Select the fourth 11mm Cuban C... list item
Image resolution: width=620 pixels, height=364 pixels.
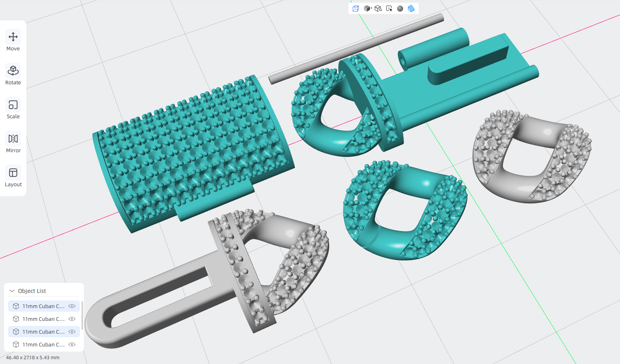pyautogui.click(x=44, y=344)
